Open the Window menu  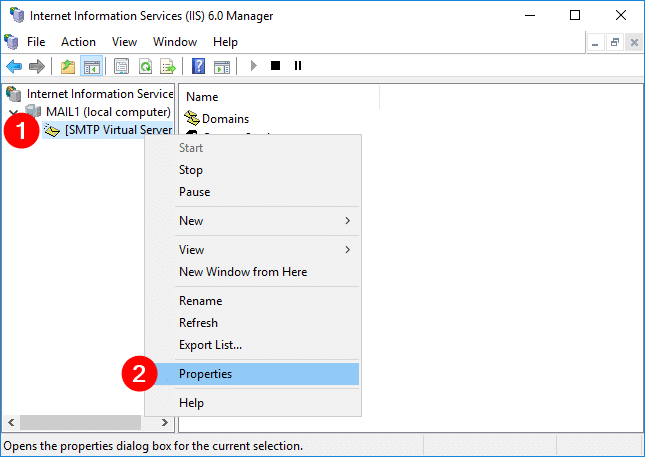coord(175,42)
